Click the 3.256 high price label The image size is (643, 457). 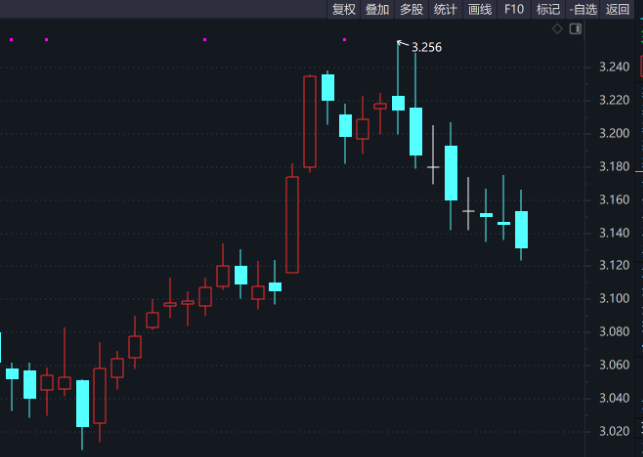[x=426, y=48]
